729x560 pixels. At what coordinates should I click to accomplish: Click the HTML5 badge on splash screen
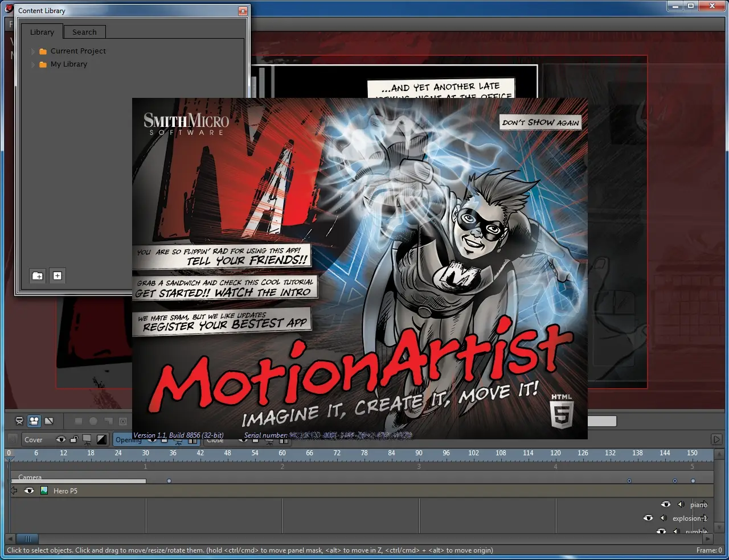[562, 411]
